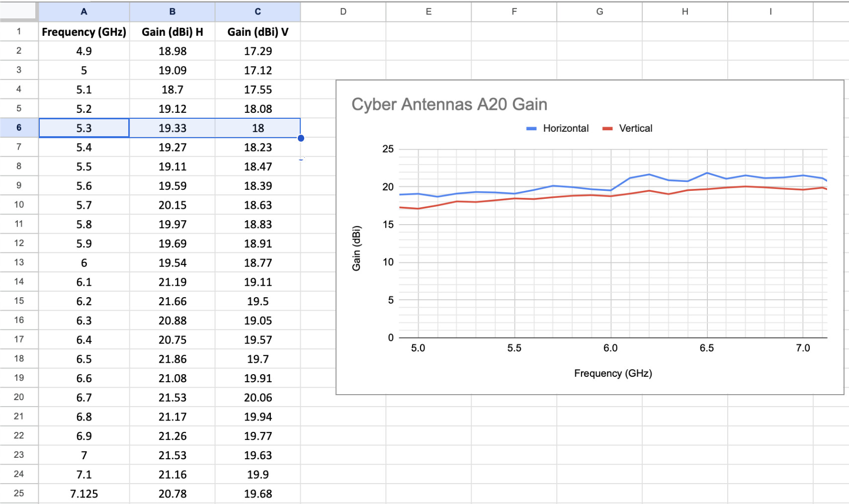
Task: Select row 25 header
Action: [19, 493]
